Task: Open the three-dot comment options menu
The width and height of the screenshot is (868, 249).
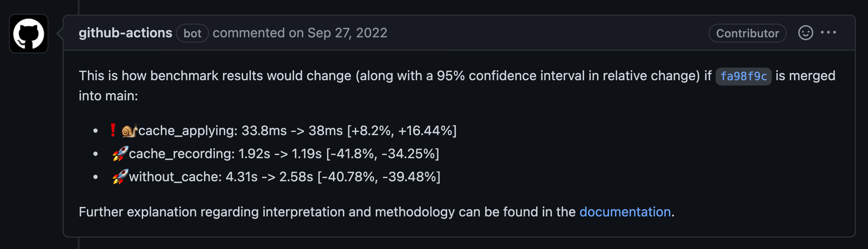Action: point(828,33)
